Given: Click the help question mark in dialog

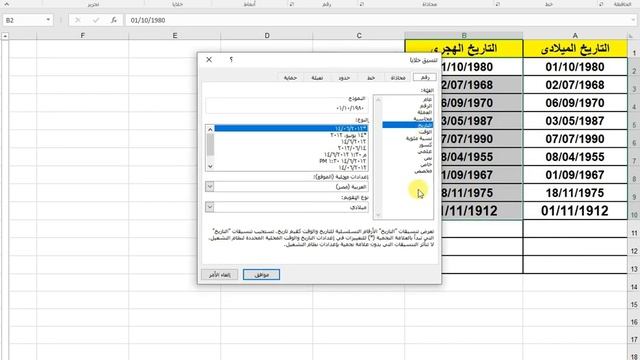Looking at the screenshot, I should (x=231, y=60).
